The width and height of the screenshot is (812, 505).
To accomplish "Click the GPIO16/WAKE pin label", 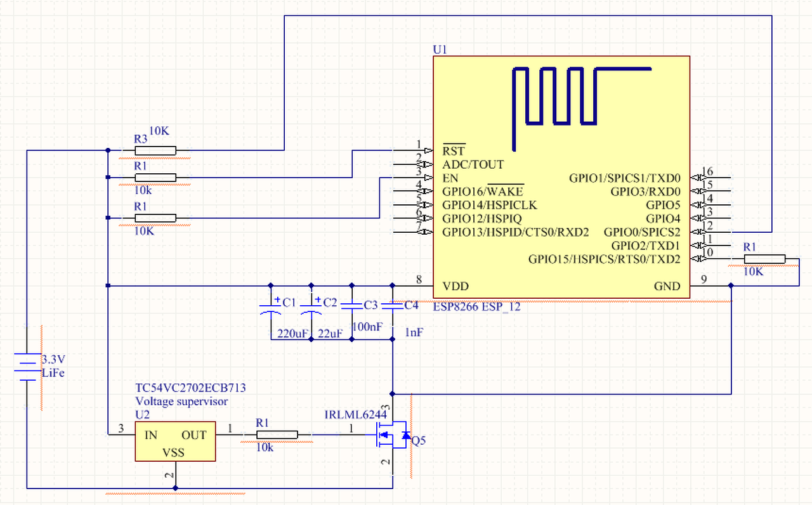I will [483, 191].
